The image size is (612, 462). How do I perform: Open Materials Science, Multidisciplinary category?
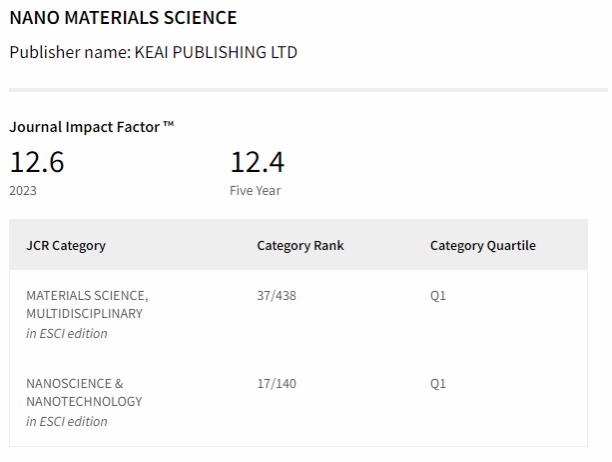point(87,304)
